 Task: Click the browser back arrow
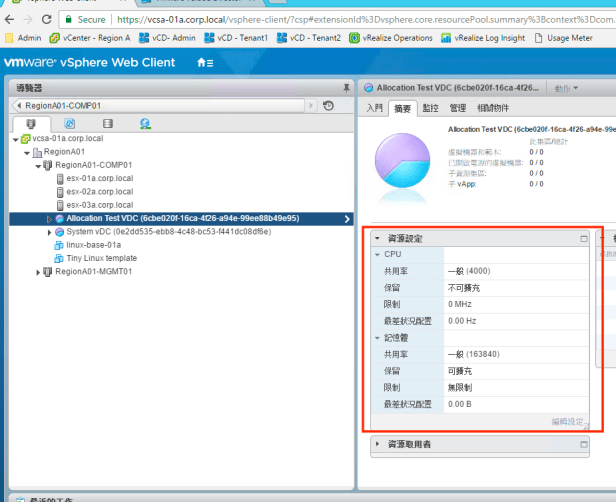(x=9, y=19)
